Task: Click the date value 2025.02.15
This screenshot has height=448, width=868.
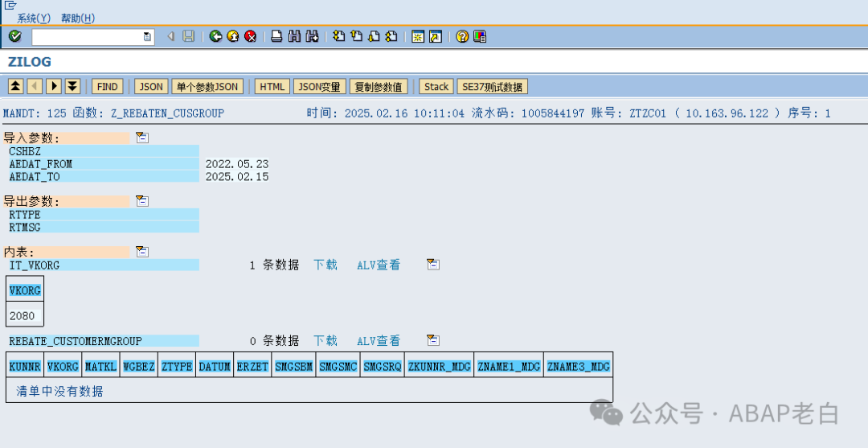Action: click(237, 177)
